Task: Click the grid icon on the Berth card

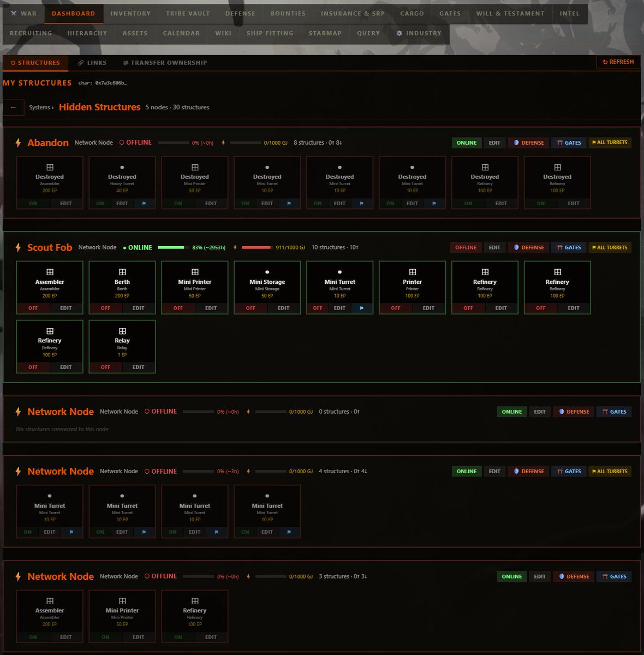Action: click(122, 272)
